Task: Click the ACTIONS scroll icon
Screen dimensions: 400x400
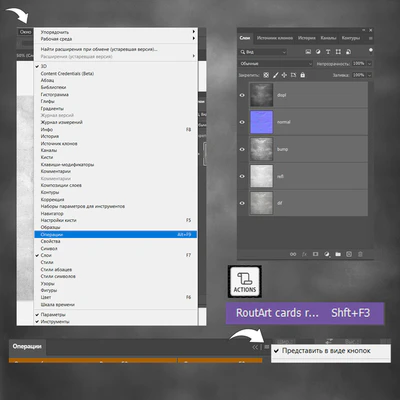Action: (x=245, y=282)
